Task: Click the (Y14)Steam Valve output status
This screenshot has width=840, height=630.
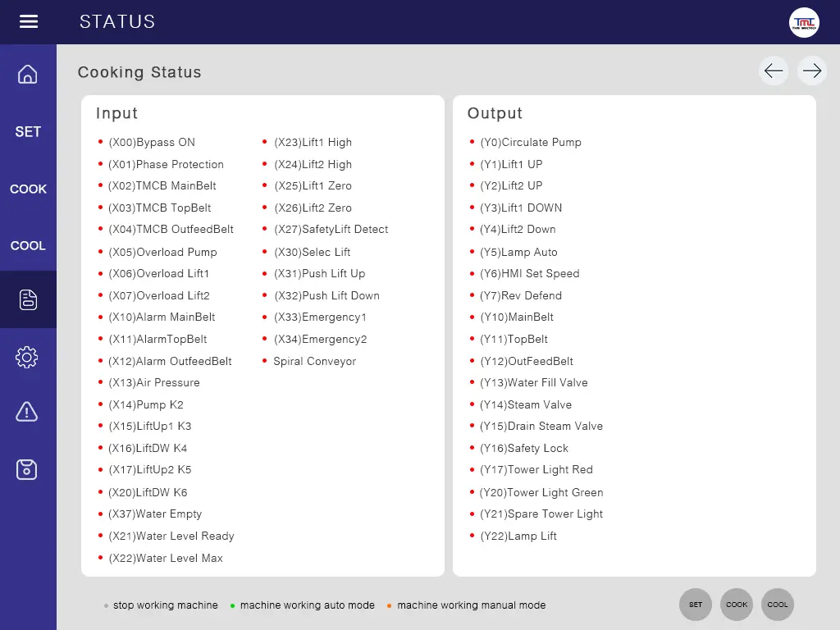Action: 525,404
